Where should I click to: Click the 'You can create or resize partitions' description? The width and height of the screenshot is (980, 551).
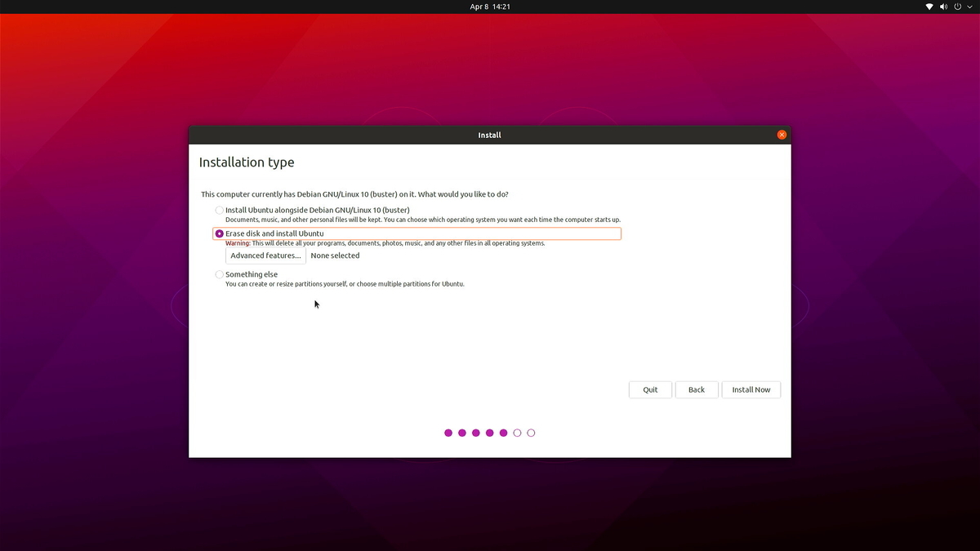[345, 284]
